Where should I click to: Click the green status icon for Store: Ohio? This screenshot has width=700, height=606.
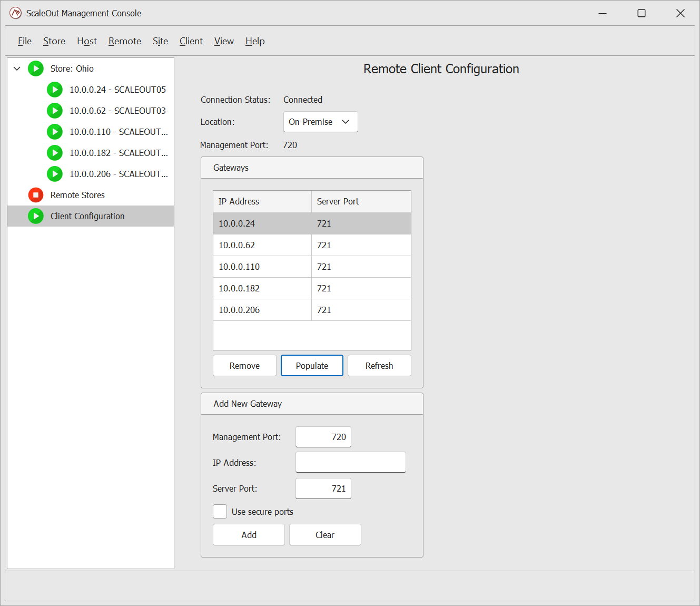coord(36,69)
